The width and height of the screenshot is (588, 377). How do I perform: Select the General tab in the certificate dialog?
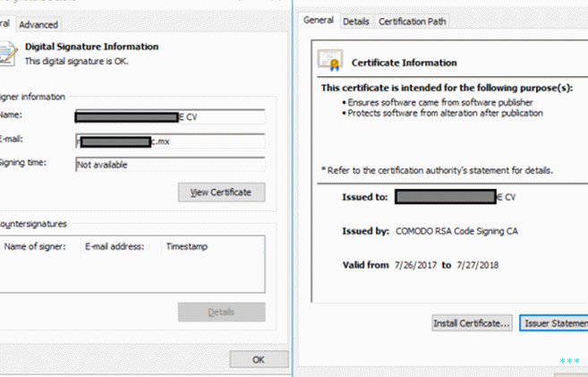pyautogui.click(x=319, y=21)
